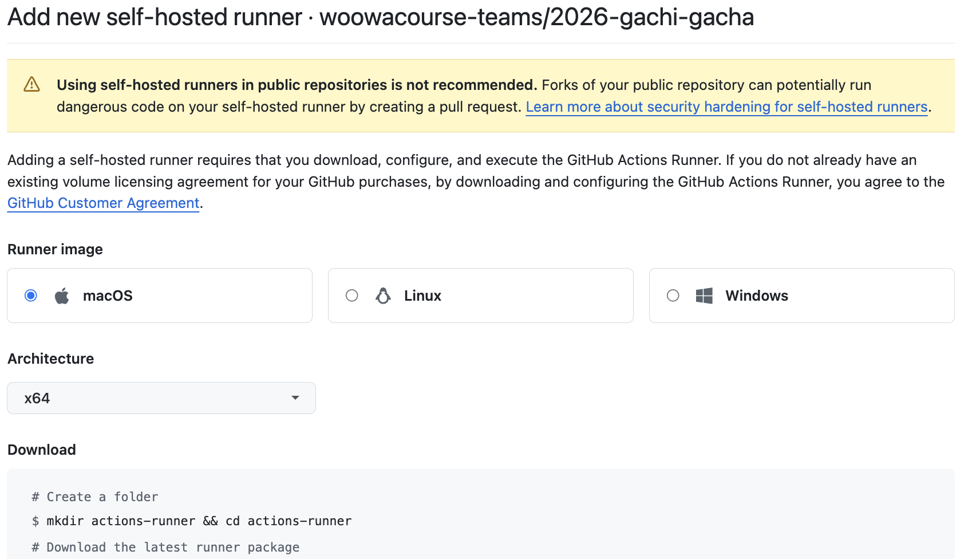
Task: Click the Windows label text
Action: tap(757, 296)
